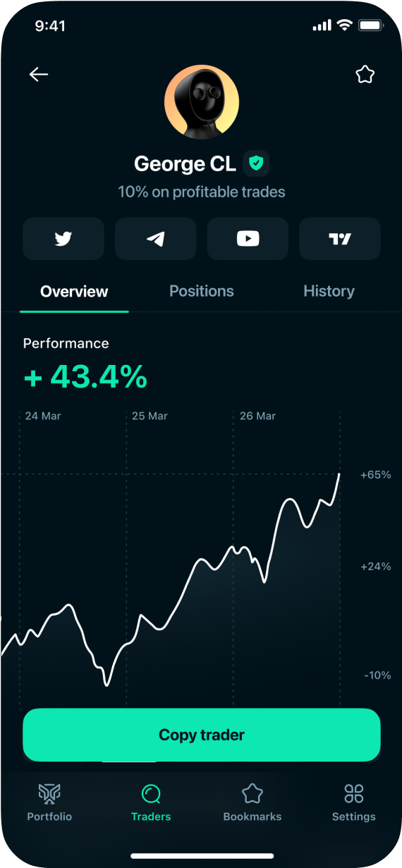Open George CL's Twitter profile
Viewport: 402px width, 868px height.
point(63,239)
